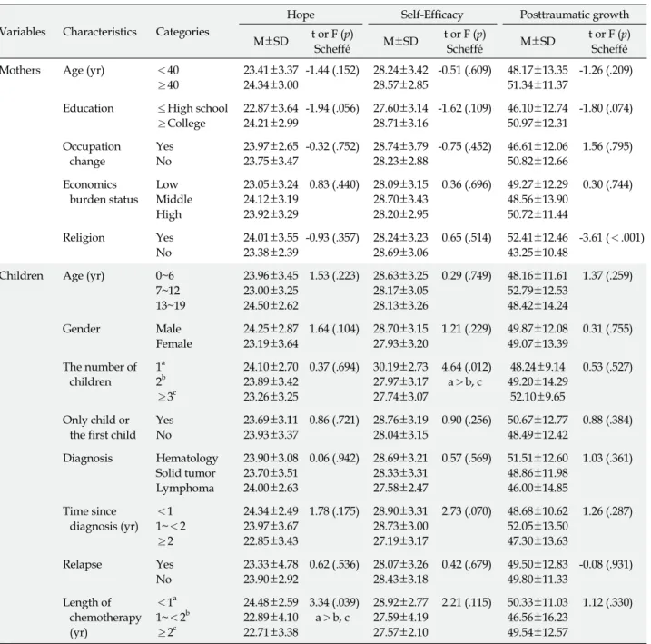Click the '7~12' age category
Image resolution: width=651 pixels, height=644 pixels.
click(168, 291)
